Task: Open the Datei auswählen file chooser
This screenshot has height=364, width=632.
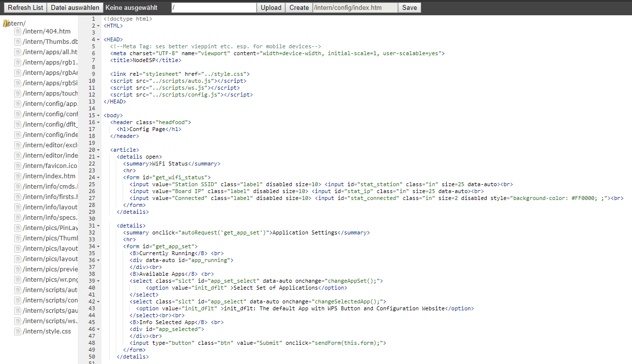Action: 75,7
